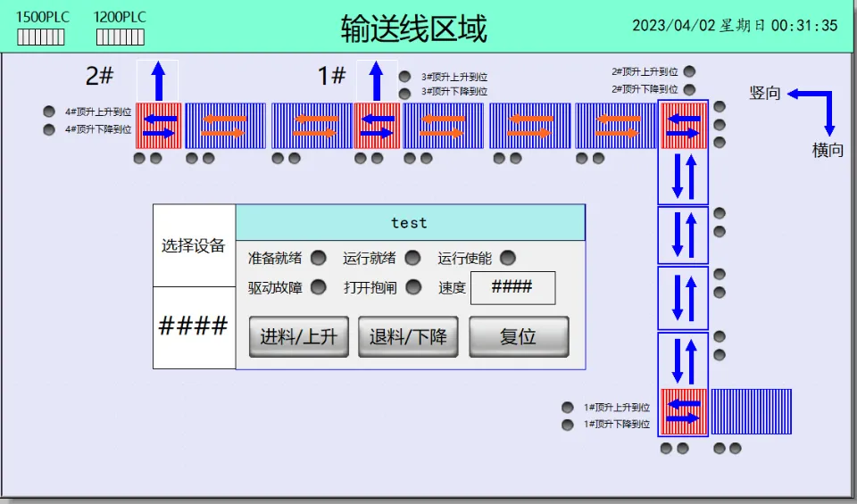Screen dimensions: 857x504
Task: Click the 4#顶升上升到位 indicator lamp
Action: (49, 112)
